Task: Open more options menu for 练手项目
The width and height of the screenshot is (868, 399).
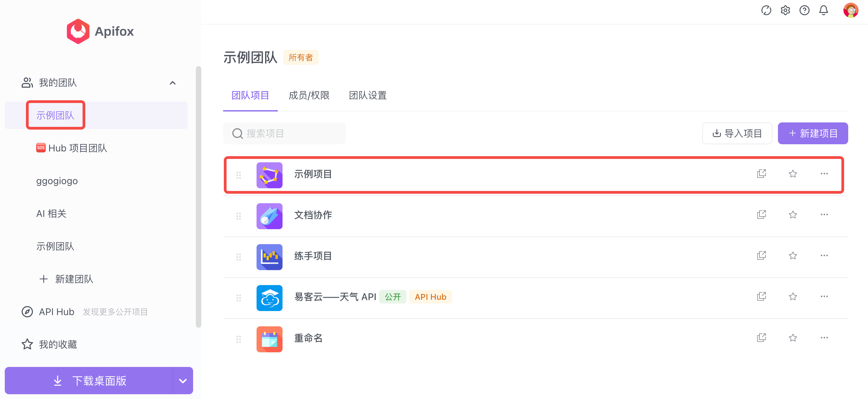Action: (x=824, y=256)
